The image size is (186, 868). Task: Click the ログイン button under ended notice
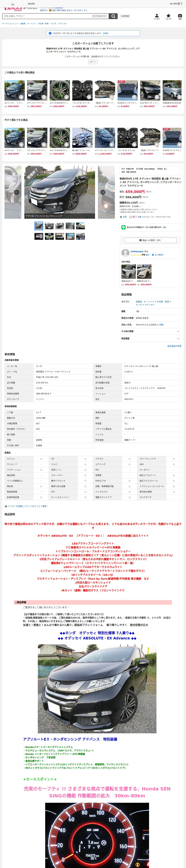(93, 62)
